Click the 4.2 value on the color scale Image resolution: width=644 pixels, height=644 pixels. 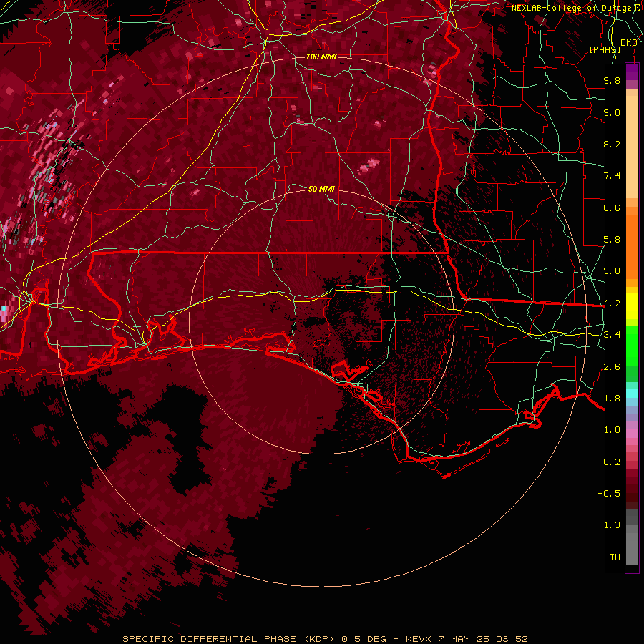pyautogui.click(x=612, y=303)
